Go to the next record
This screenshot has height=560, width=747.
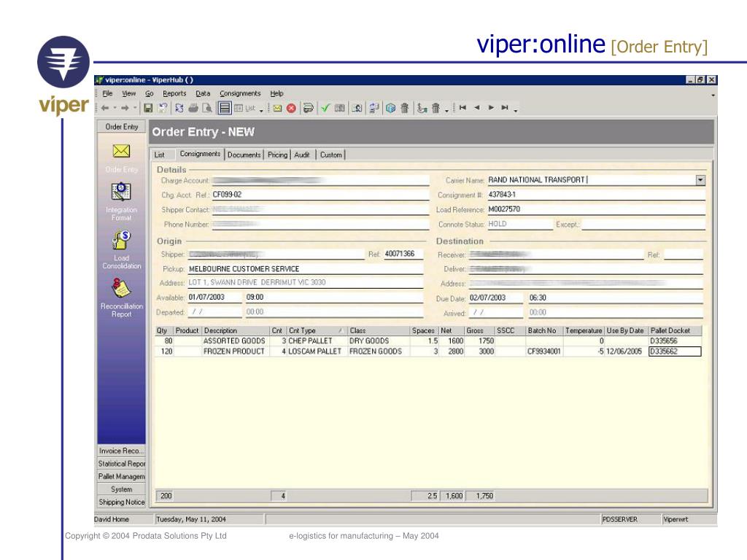pos(491,108)
